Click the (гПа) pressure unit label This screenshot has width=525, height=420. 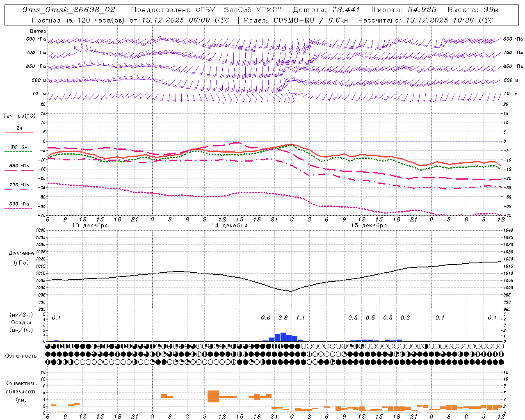(21, 262)
